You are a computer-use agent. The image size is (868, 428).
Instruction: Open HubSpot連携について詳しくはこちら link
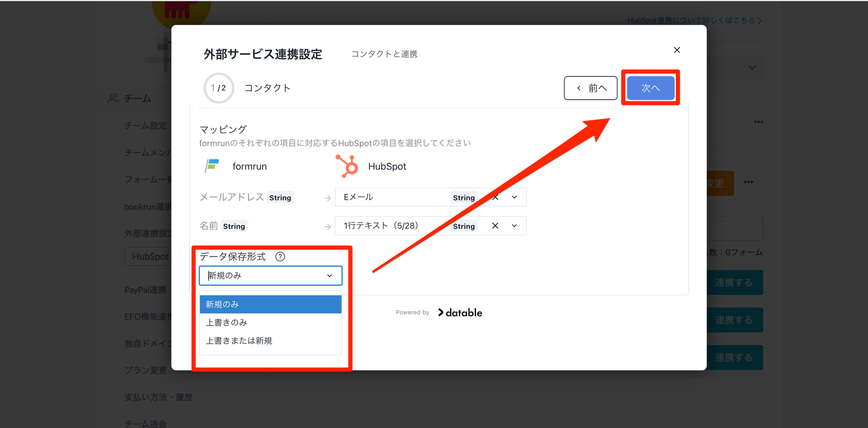pos(694,20)
